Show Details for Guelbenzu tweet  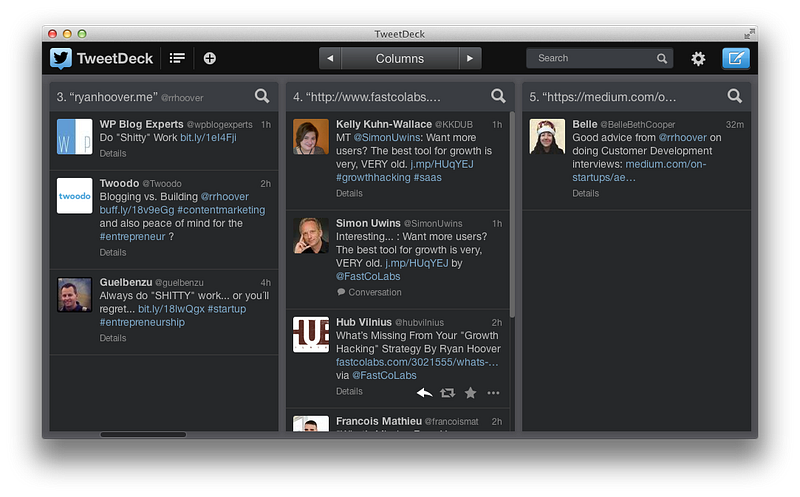pyautogui.click(x=113, y=338)
